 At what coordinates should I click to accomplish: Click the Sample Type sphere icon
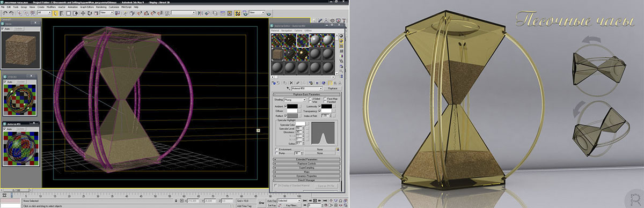(341, 36)
